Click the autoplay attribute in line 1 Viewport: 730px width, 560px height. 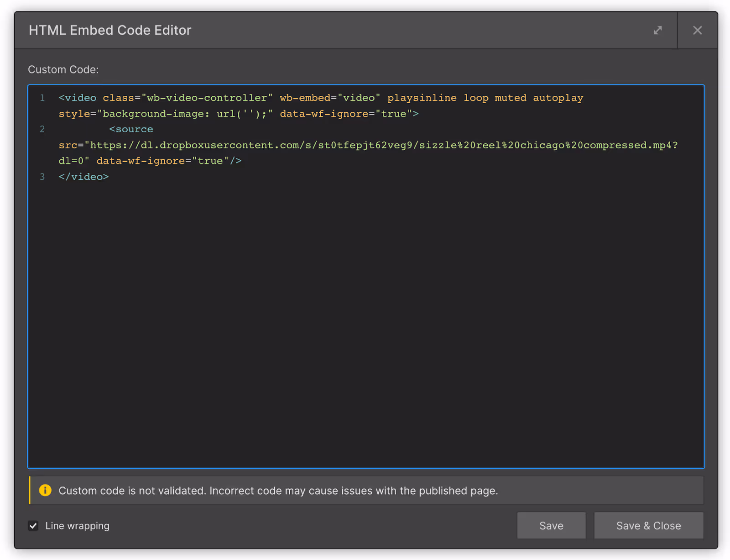pyautogui.click(x=558, y=98)
